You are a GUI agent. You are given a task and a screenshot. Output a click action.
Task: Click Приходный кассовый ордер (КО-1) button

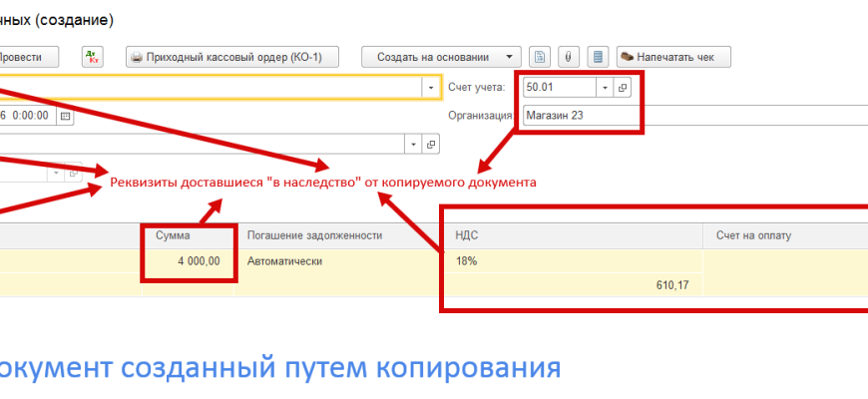[x=232, y=57]
